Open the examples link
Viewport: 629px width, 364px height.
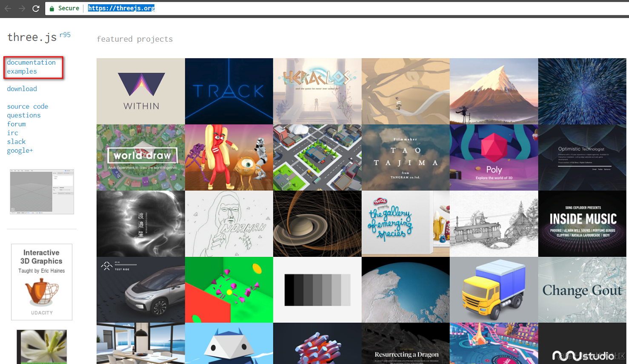[x=22, y=71]
